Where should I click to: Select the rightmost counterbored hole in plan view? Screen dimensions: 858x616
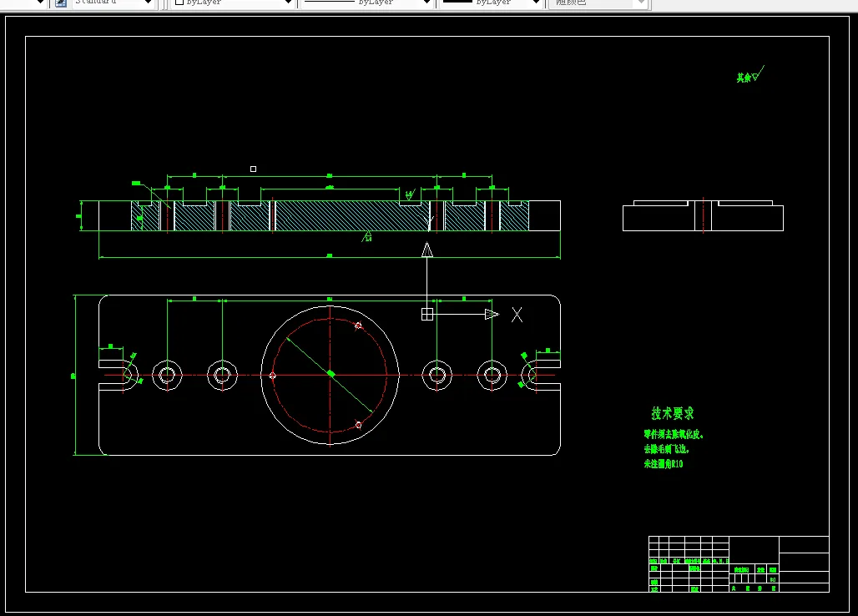click(x=492, y=376)
